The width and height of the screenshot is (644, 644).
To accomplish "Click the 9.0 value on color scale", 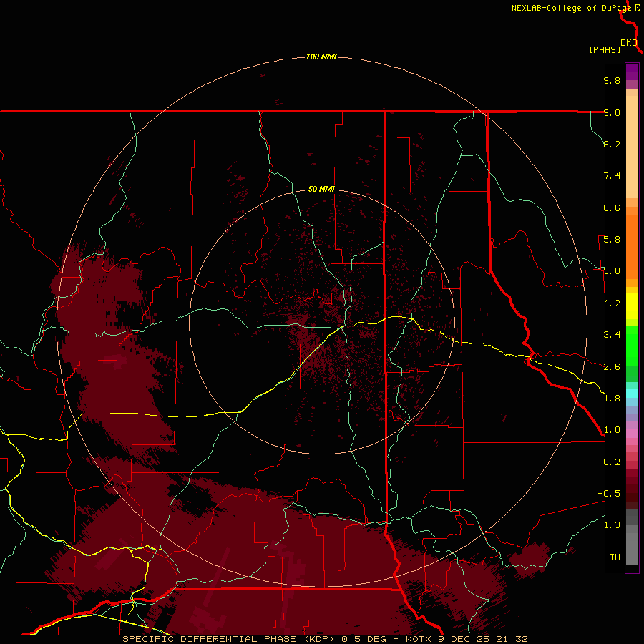I will point(612,112).
